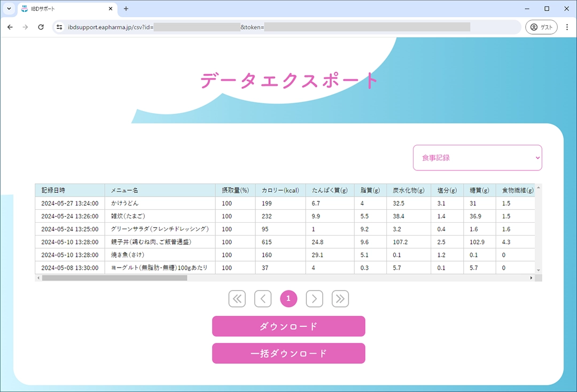Click the 塩分(g) column header

(447, 190)
